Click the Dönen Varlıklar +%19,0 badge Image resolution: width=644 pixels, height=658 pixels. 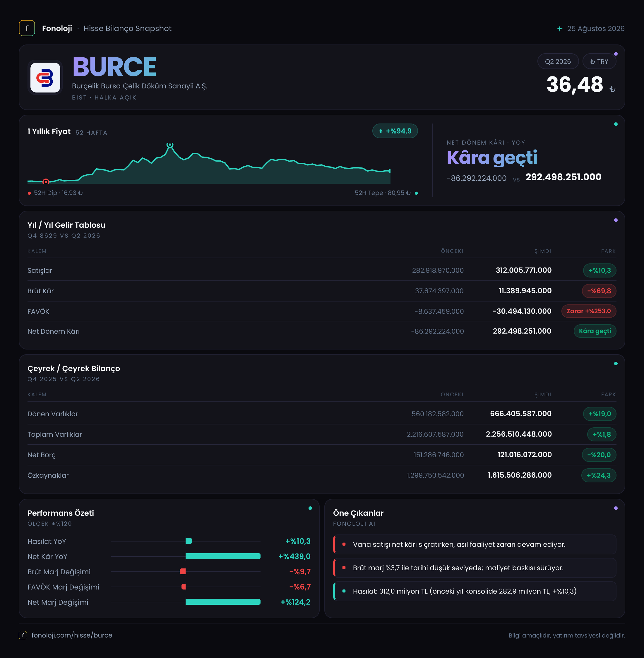pos(599,414)
